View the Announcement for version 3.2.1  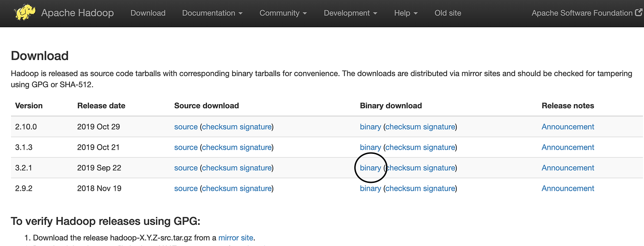tap(568, 168)
